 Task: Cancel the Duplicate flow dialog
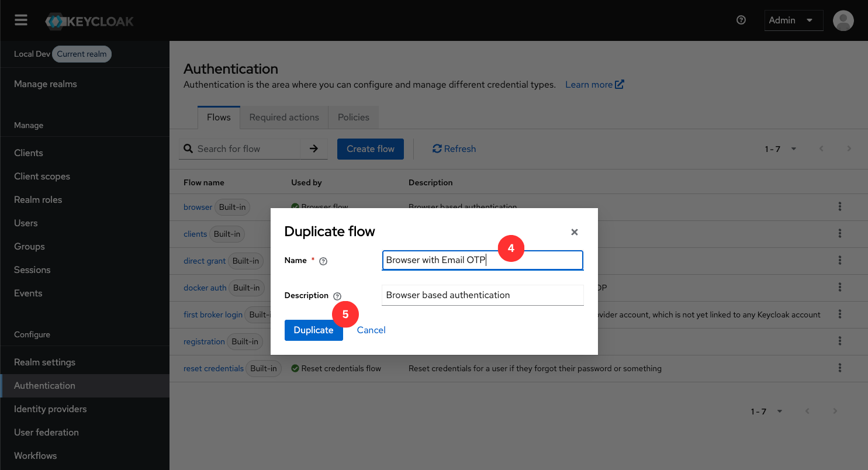coord(371,330)
